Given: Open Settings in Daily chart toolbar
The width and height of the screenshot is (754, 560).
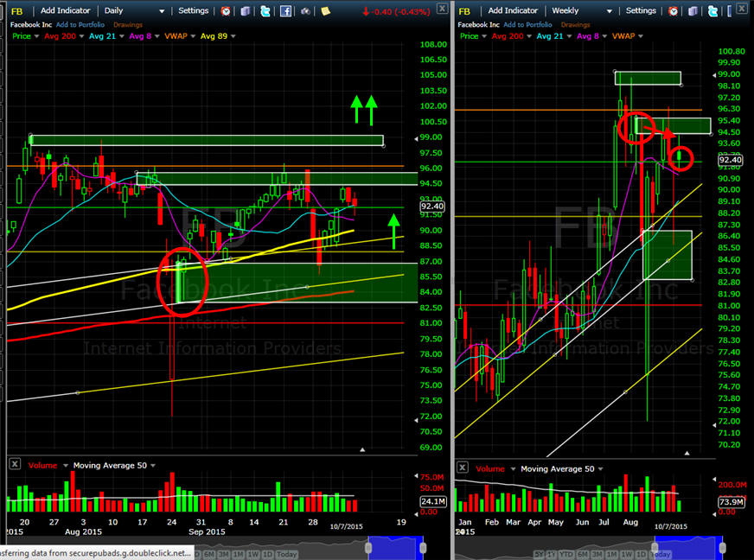Looking at the screenshot, I should [x=194, y=10].
